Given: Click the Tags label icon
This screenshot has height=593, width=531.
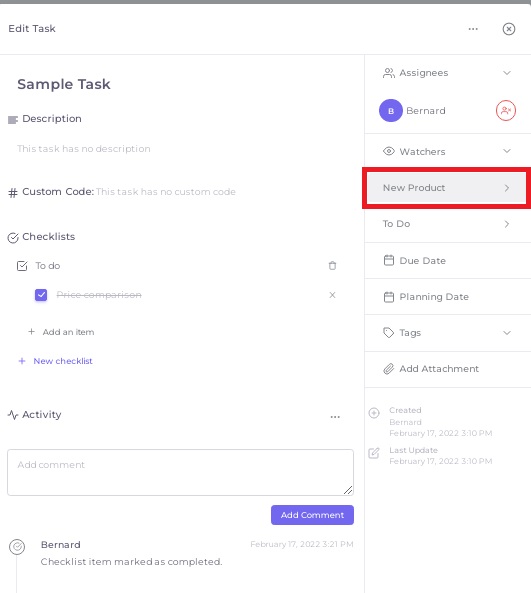Looking at the screenshot, I should [388, 332].
